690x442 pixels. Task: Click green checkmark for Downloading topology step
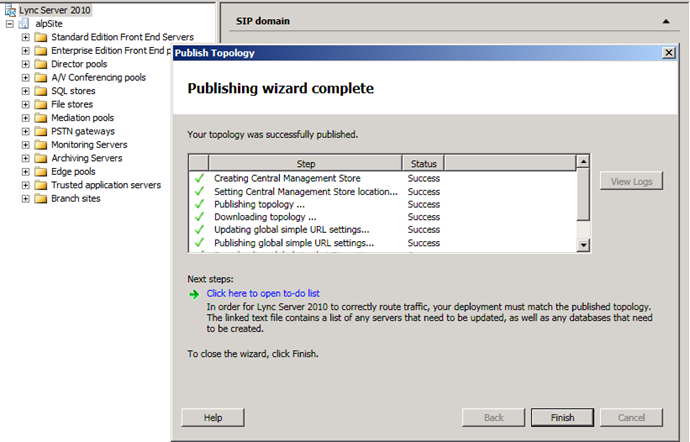(x=199, y=217)
